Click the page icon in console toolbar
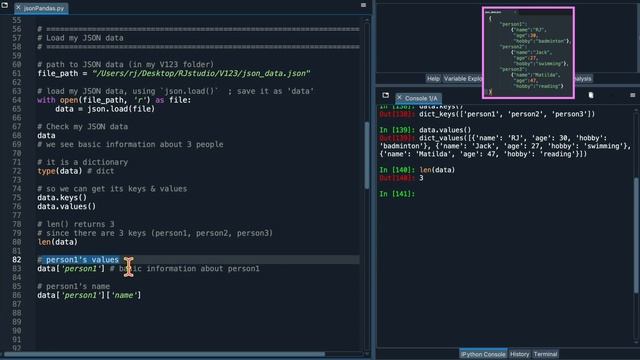 (591, 95)
